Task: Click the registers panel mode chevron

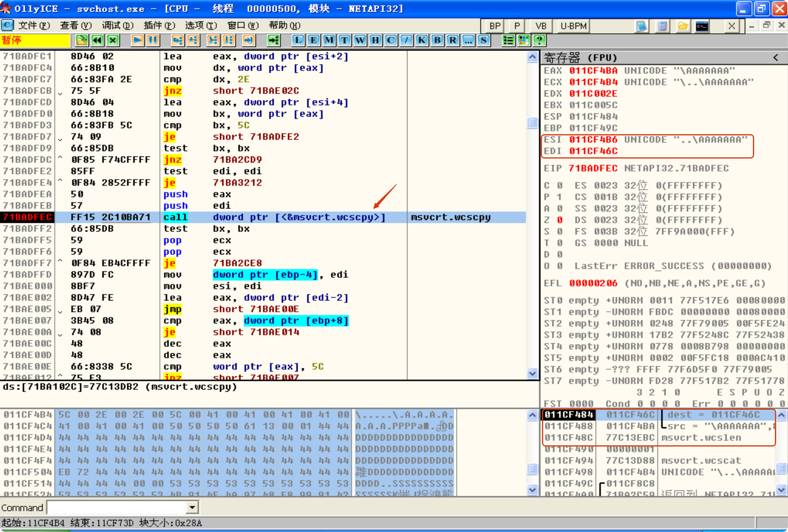Action: pos(776,58)
